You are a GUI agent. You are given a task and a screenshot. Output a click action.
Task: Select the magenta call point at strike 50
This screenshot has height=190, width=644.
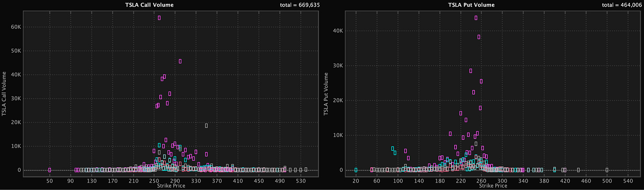pos(50,170)
